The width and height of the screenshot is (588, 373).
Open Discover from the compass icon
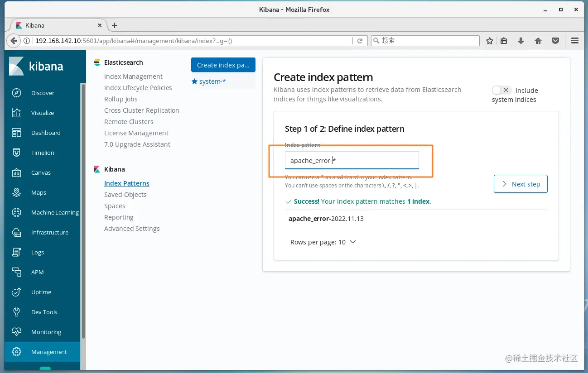pyautogui.click(x=17, y=93)
